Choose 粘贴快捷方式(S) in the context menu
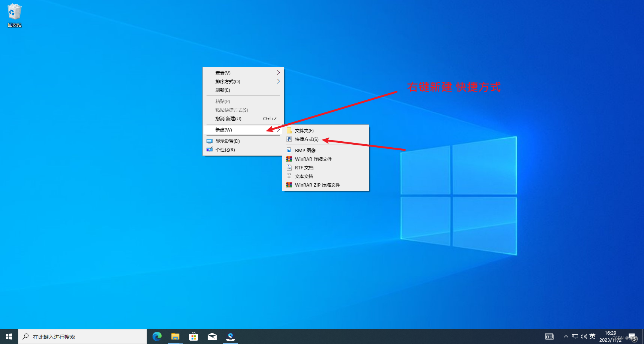This screenshot has height=344, width=644. [243, 110]
